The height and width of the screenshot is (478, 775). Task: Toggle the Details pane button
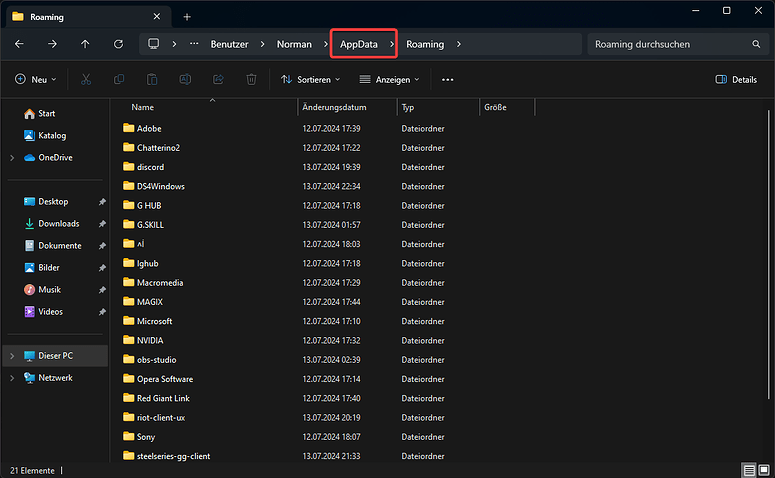click(x=736, y=79)
